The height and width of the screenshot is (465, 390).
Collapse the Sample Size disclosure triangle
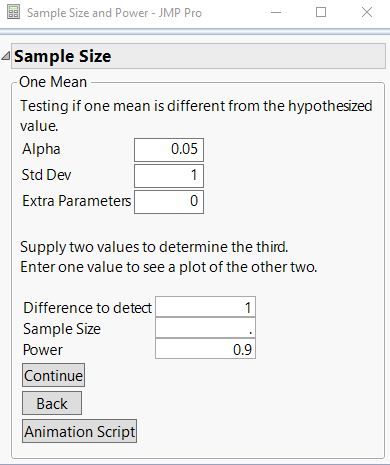[6, 56]
